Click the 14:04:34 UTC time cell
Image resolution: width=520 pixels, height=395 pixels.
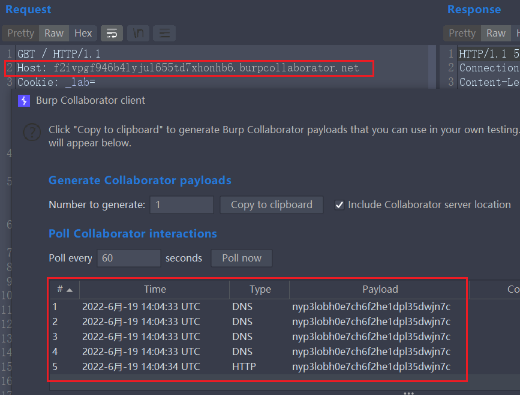click(x=141, y=367)
